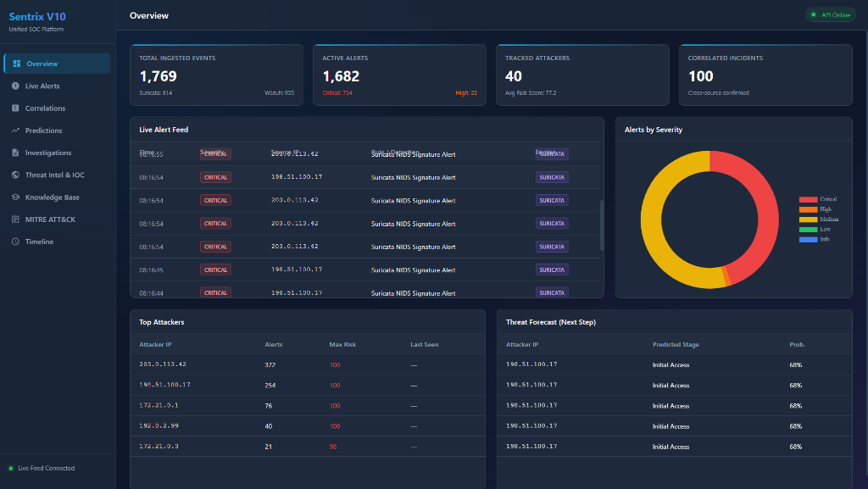The image size is (868, 489).
Task: Click the Investigations document icon
Action: pyautogui.click(x=15, y=153)
